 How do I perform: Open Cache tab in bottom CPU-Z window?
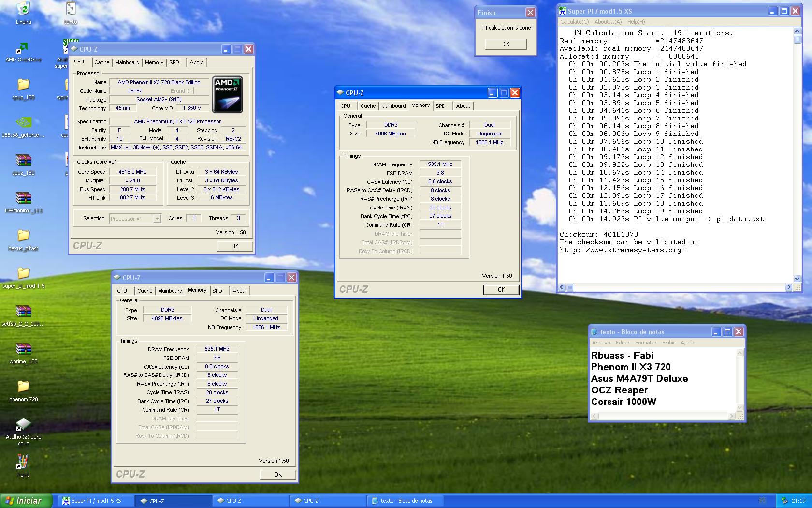point(145,291)
